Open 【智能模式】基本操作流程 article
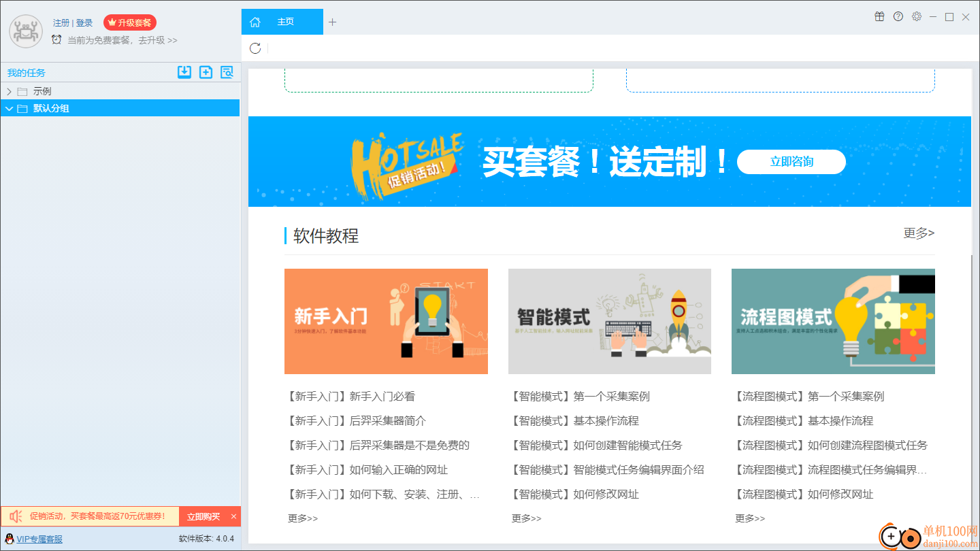Screen dimensions: 980x551 (575, 421)
